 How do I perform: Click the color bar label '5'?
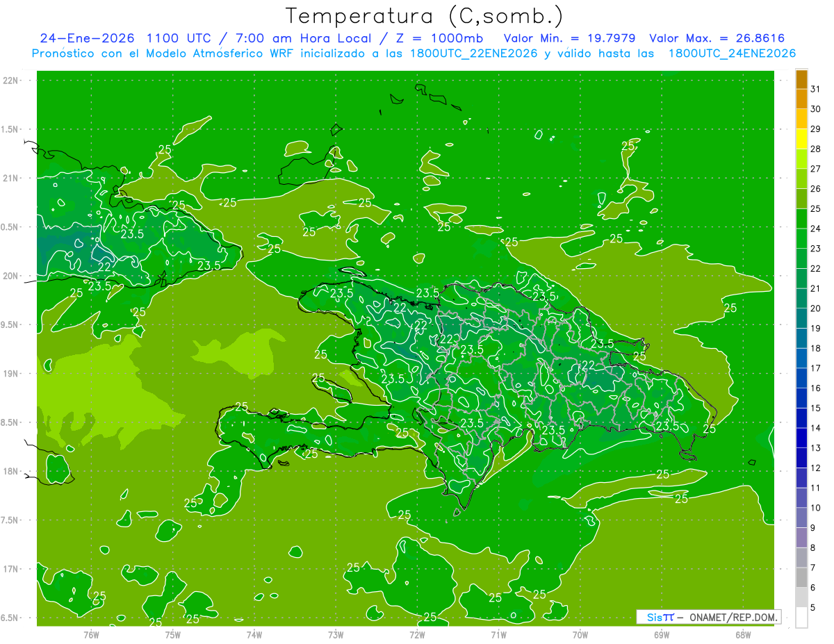point(813,607)
